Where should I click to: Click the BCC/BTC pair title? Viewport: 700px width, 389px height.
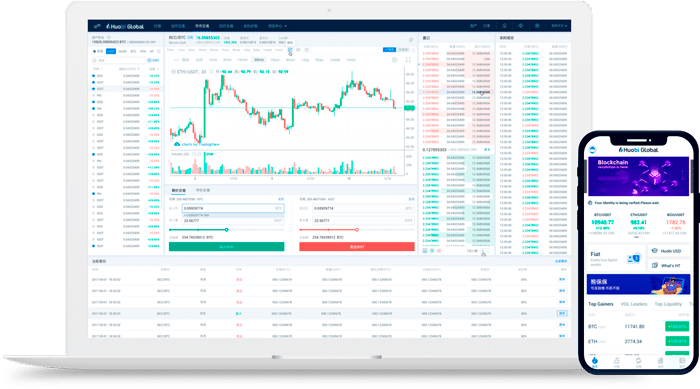tap(177, 38)
